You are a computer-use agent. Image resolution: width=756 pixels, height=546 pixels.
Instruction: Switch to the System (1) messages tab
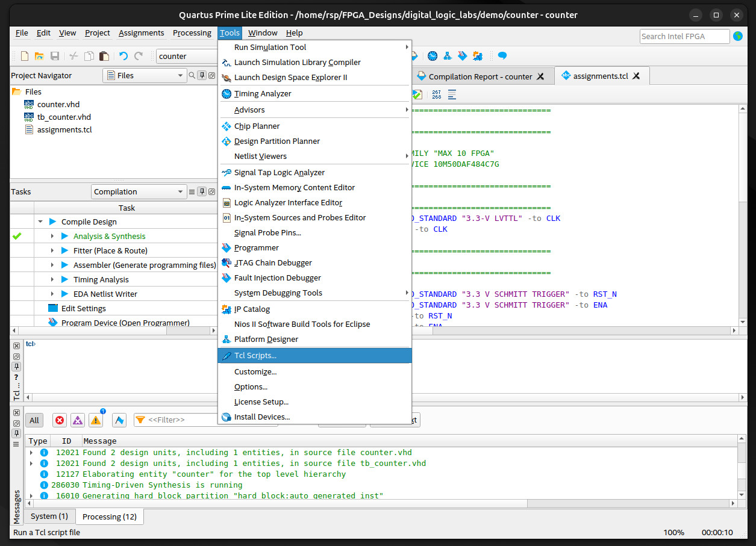tap(49, 516)
